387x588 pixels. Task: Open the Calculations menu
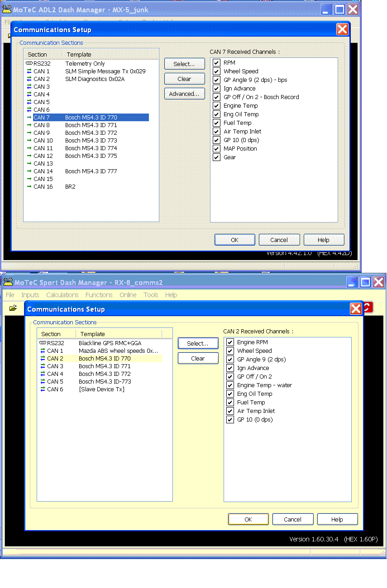pyautogui.click(x=62, y=295)
